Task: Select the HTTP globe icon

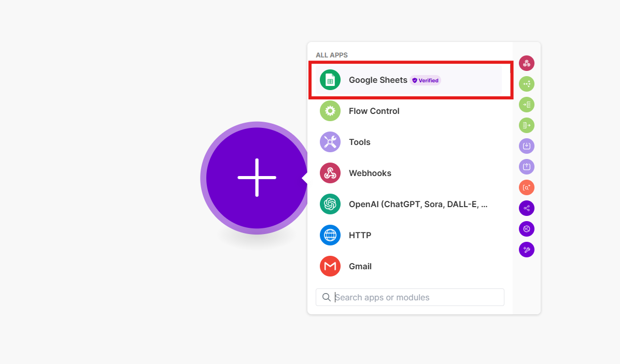Action: pyautogui.click(x=330, y=235)
